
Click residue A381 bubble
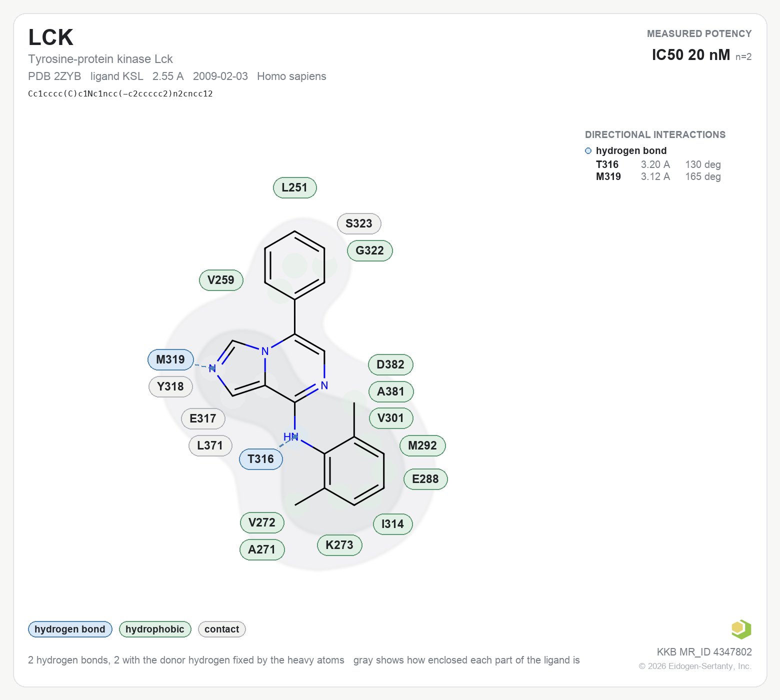coord(391,391)
